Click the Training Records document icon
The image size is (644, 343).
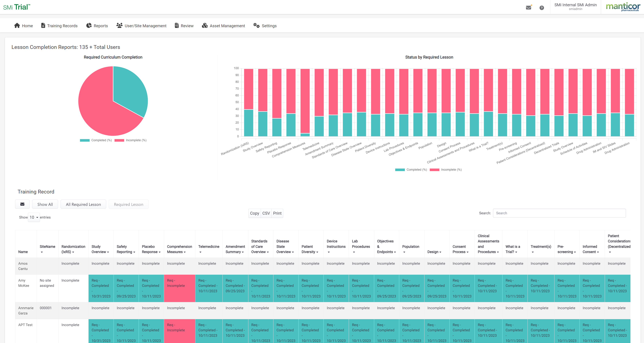(x=43, y=26)
